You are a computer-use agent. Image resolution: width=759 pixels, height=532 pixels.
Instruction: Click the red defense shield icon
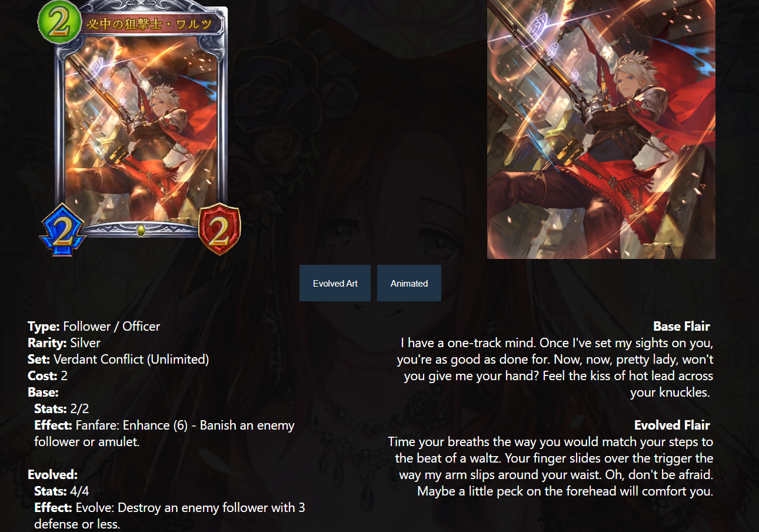coord(219,230)
